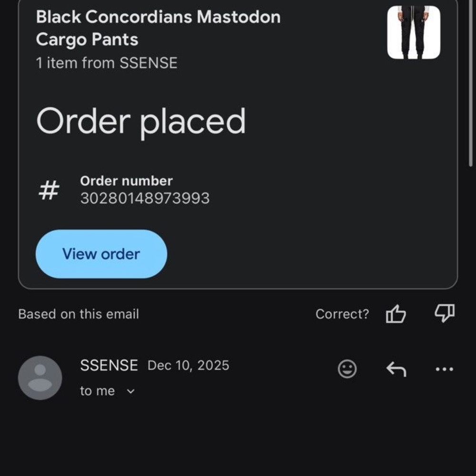The width and height of the screenshot is (476, 476).
Task: Open the cargo pants product thumbnail
Action: pyautogui.click(x=414, y=31)
